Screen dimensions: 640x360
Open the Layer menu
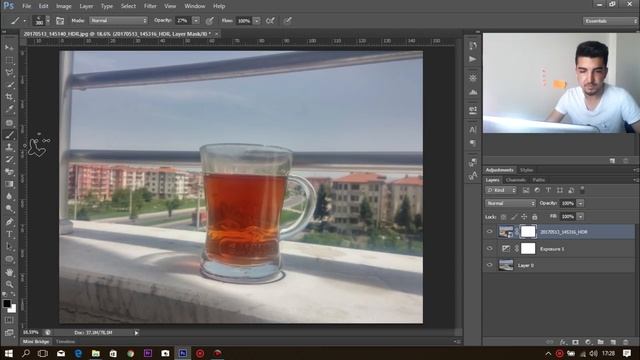(86, 6)
